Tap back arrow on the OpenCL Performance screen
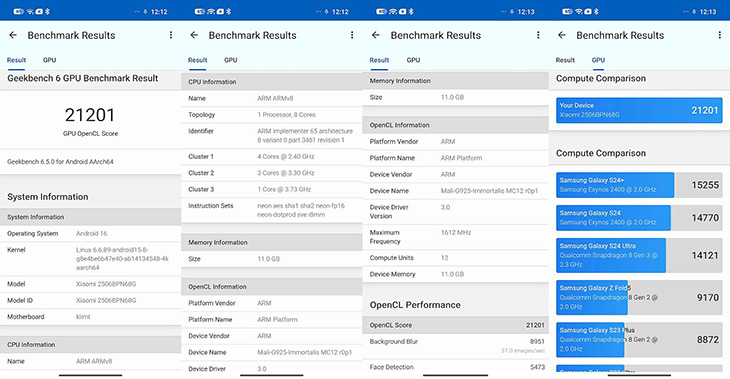 click(376, 35)
